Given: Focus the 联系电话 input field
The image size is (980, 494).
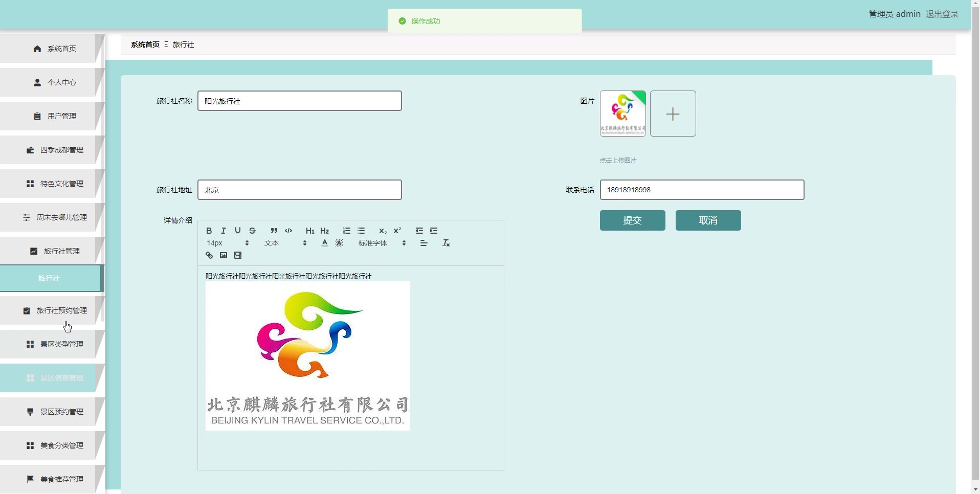Looking at the screenshot, I should click(x=702, y=190).
